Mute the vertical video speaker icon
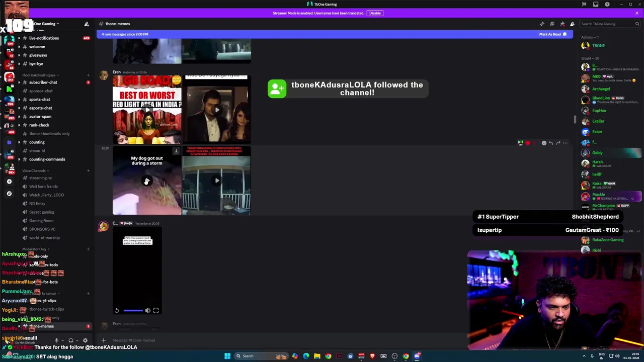Image resolution: width=644 pixels, height=362 pixels. tap(148, 311)
